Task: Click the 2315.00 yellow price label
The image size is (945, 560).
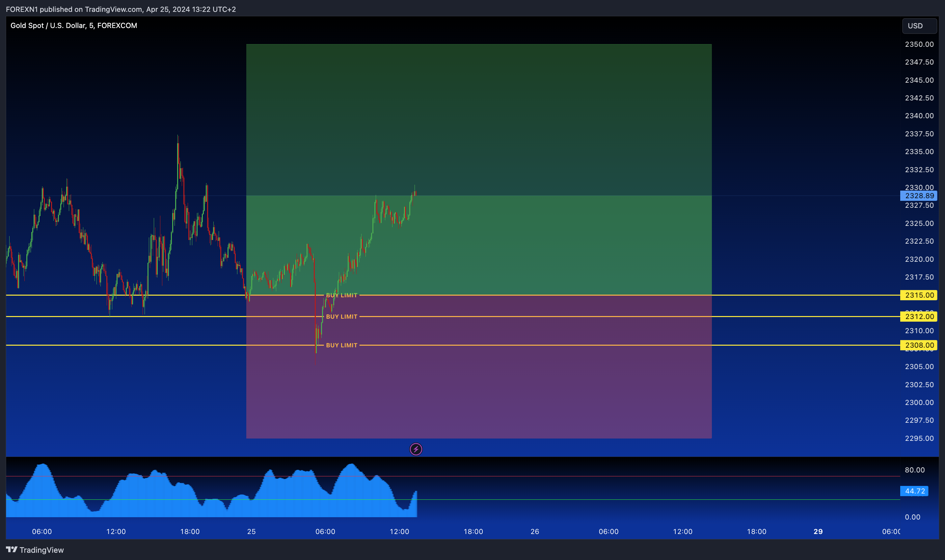Action: click(919, 295)
